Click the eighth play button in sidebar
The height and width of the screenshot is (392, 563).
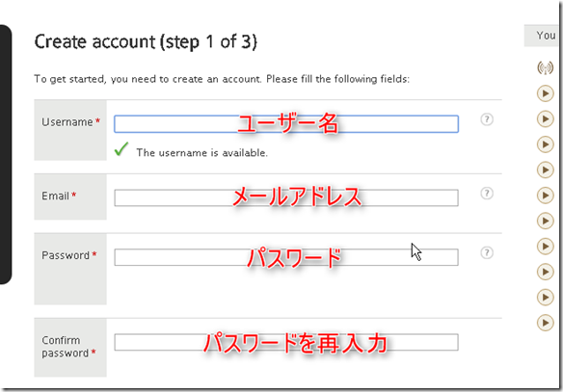point(545,272)
